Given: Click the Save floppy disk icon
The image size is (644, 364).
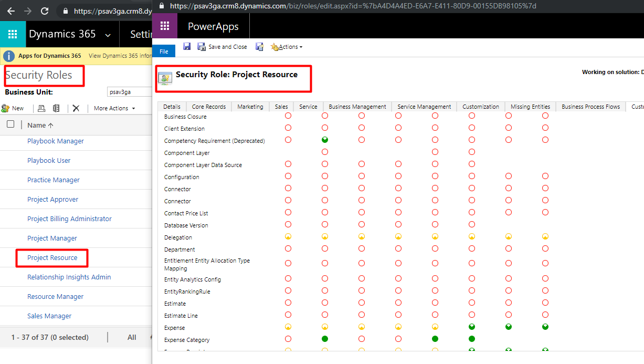Looking at the screenshot, I should 187,47.
